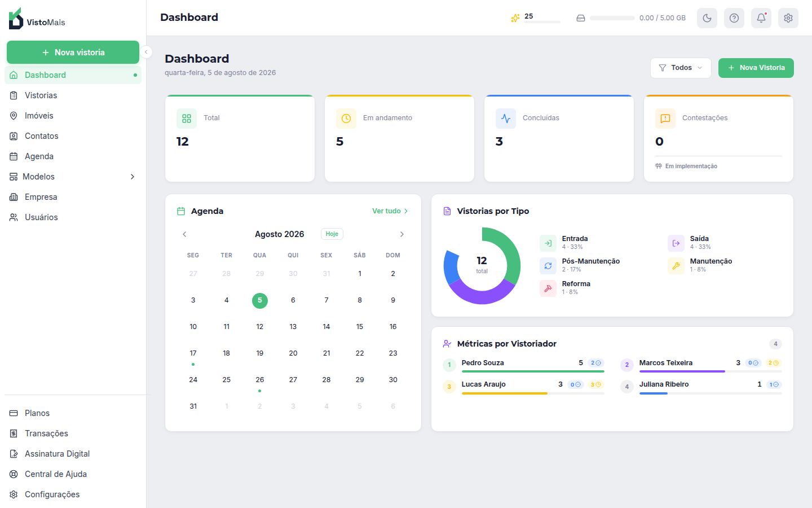Open notifications bell icon
Image resolution: width=812 pixels, height=508 pixels.
tap(761, 18)
